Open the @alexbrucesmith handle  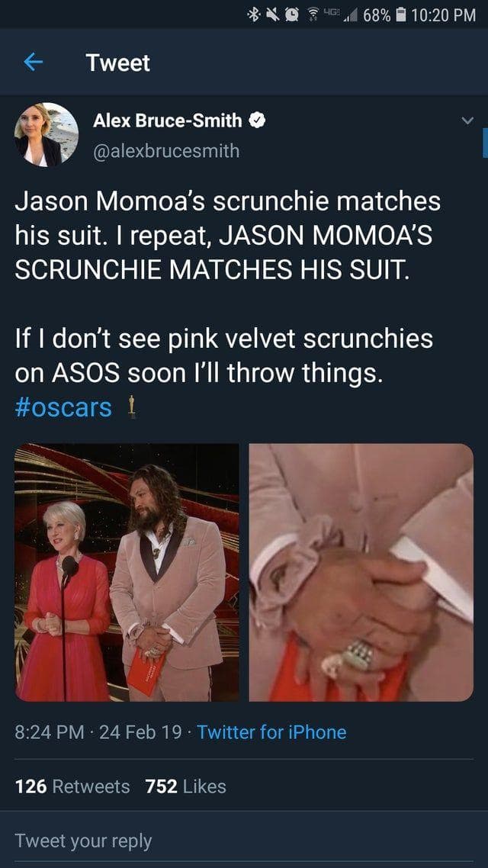[166, 151]
